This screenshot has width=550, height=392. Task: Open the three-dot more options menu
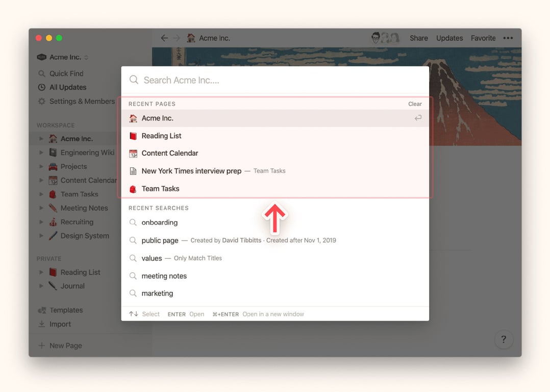pyautogui.click(x=508, y=38)
